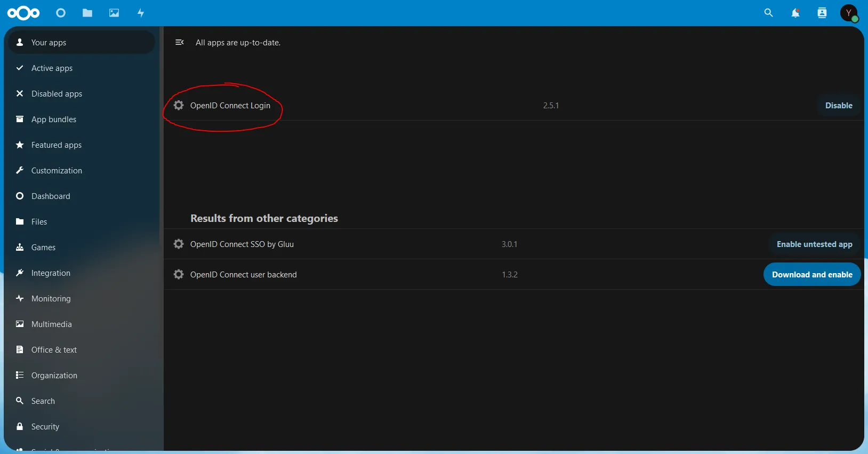
Task: Enable untested app OpenID Connect SSO by Gluu
Action: [814, 244]
